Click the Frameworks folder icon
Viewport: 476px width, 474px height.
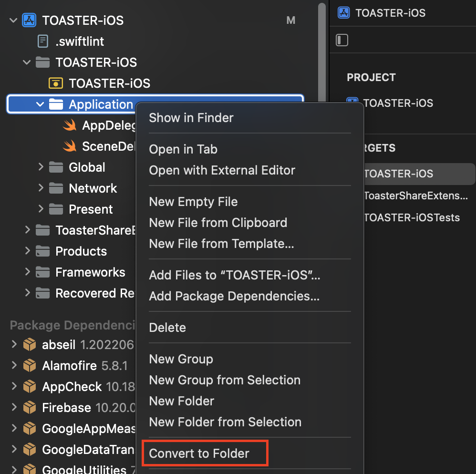[42, 272]
